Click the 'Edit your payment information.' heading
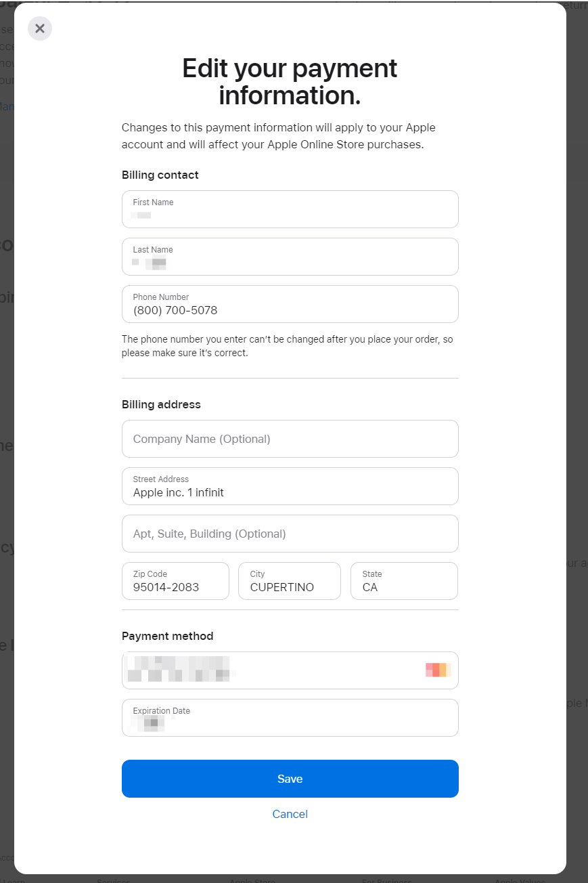 coord(290,82)
